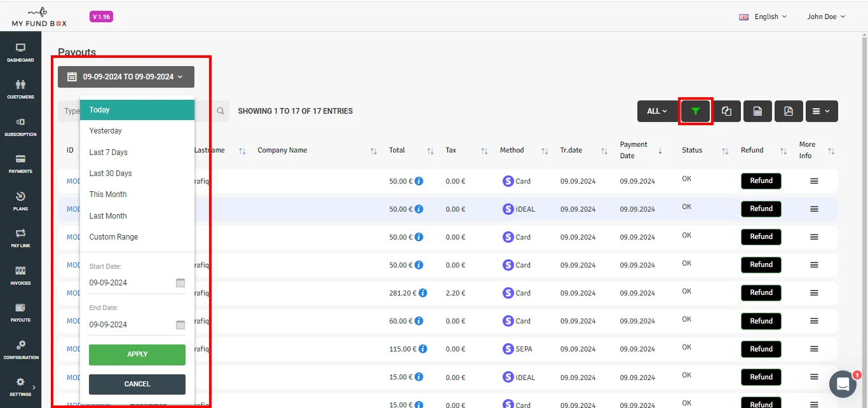Expand the ALL filter dropdown
The width and height of the screenshot is (868, 408).
(x=657, y=111)
